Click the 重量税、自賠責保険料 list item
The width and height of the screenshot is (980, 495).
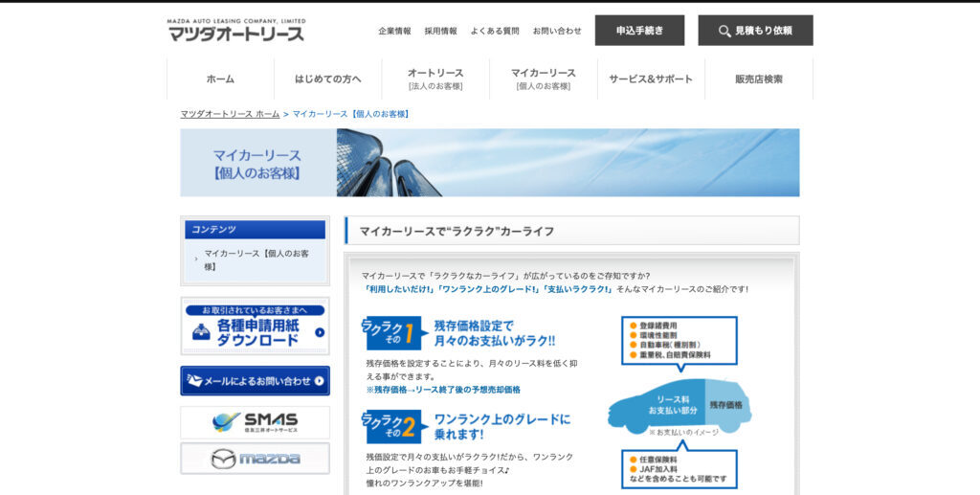(x=670, y=354)
